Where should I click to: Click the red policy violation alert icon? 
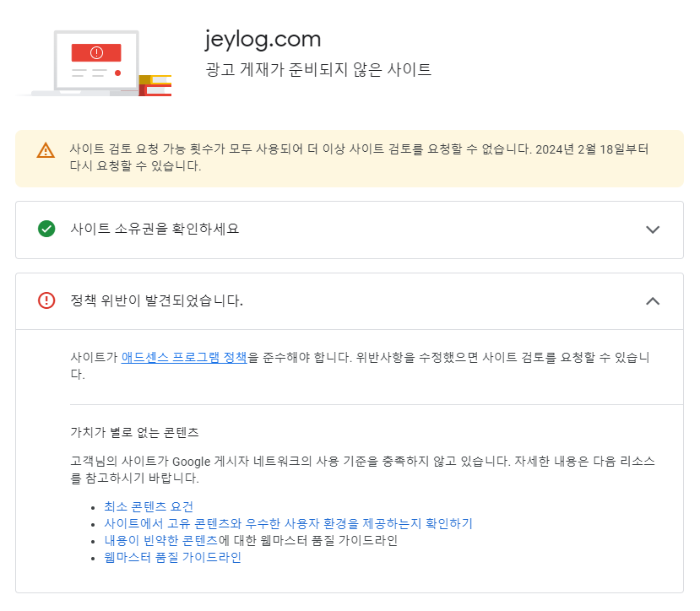[x=46, y=300]
